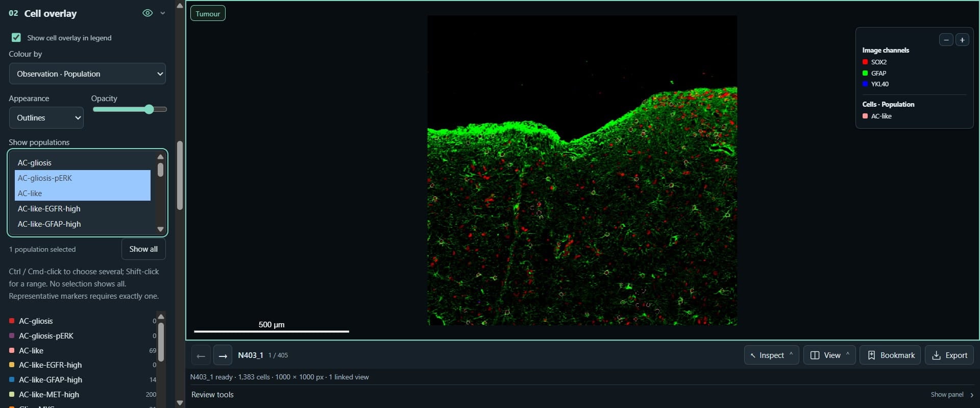980x408 pixels.
Task: Click the AC-like entry in image legend
Action: 877,116
